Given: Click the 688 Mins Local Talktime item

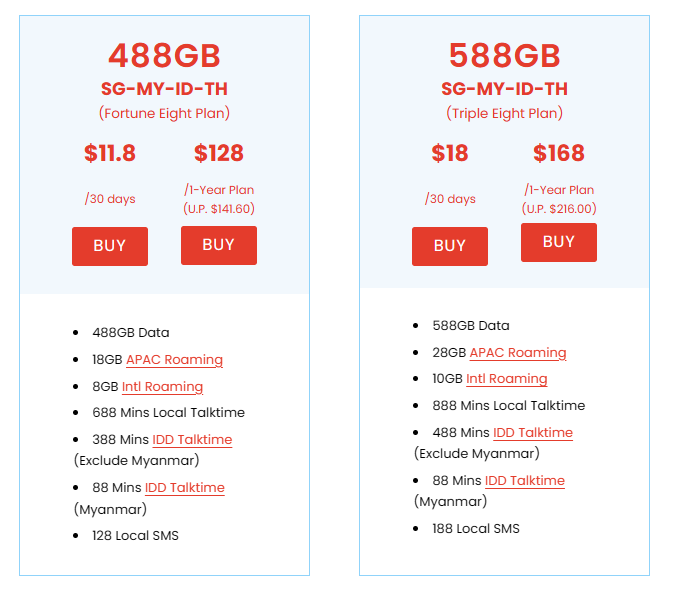Looking at the screenshot, I should pos(168,413).
